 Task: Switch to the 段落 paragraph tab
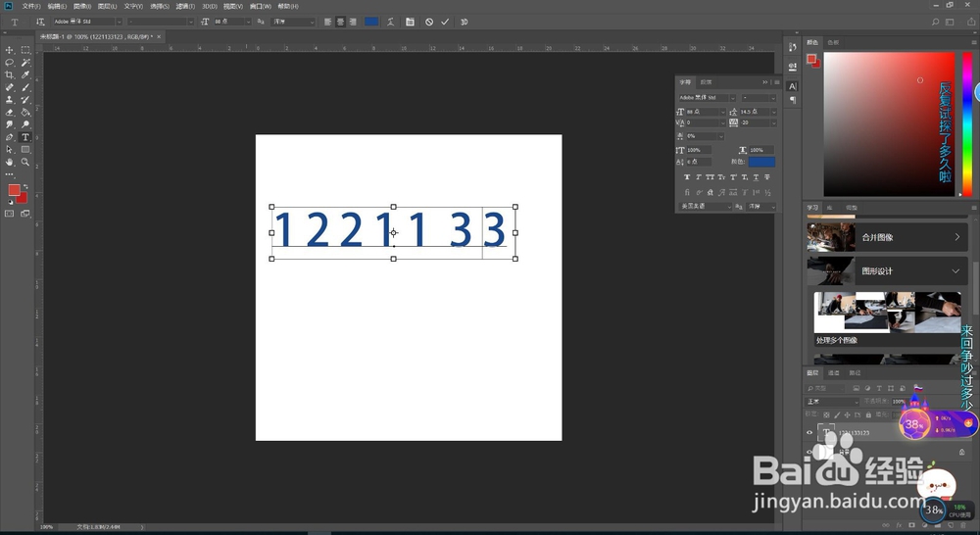pos(706,82)
